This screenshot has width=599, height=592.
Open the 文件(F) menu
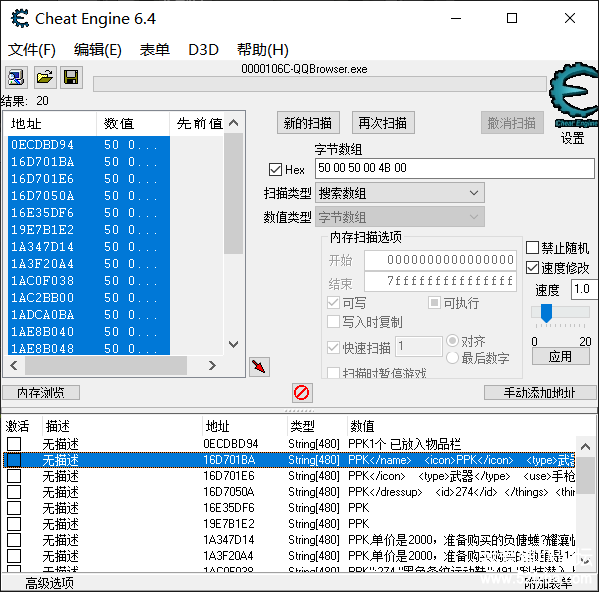(32, 50)
